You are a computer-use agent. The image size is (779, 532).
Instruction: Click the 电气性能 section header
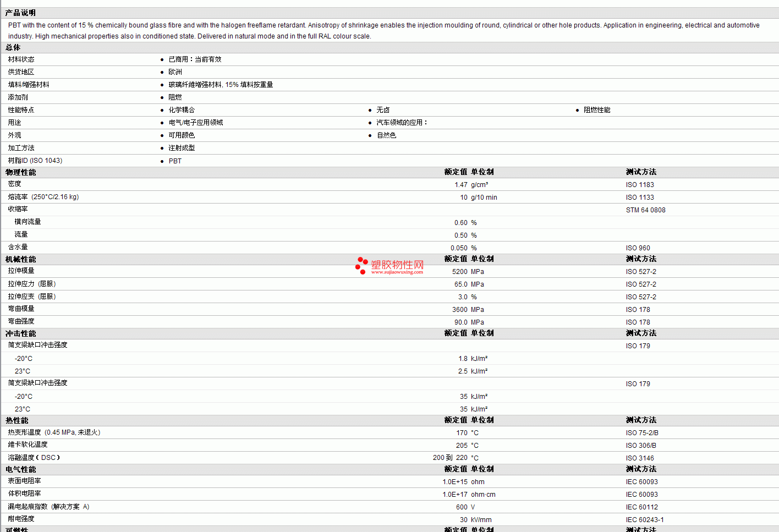[20, 470]
